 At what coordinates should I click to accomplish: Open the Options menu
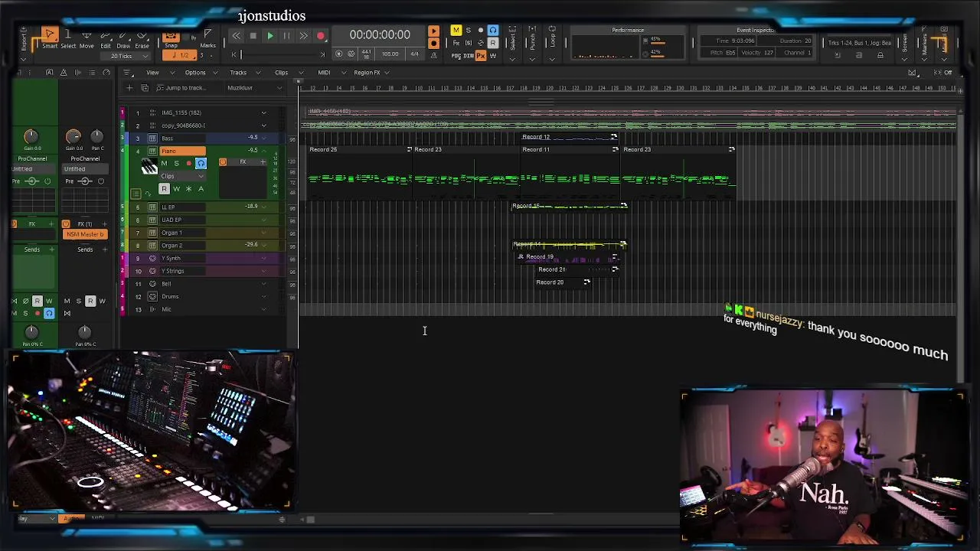pos(195,73)
